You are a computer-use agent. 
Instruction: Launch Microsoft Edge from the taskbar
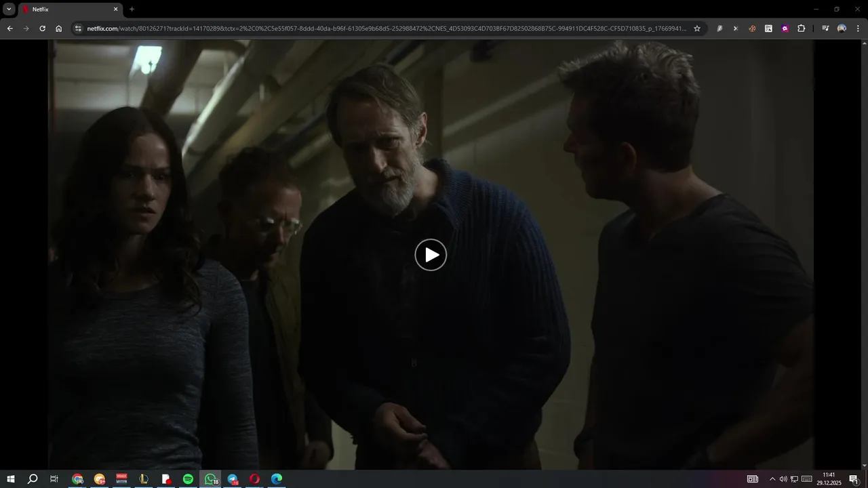[277, 479]
